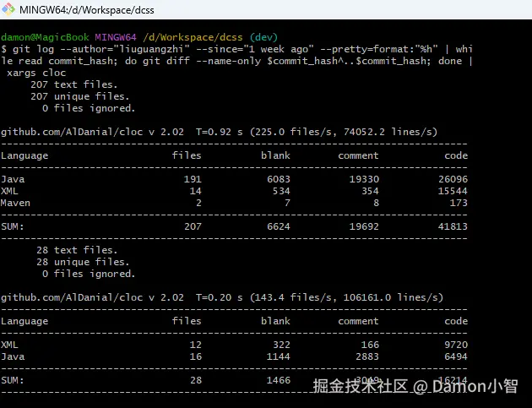532x408 pixels.
Task: Click the line '28 unique files.'
Action: [83, 262]
